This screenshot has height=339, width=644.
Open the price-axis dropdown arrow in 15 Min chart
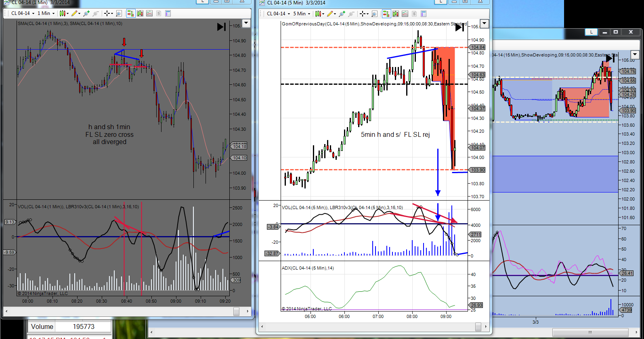(635, 55)
